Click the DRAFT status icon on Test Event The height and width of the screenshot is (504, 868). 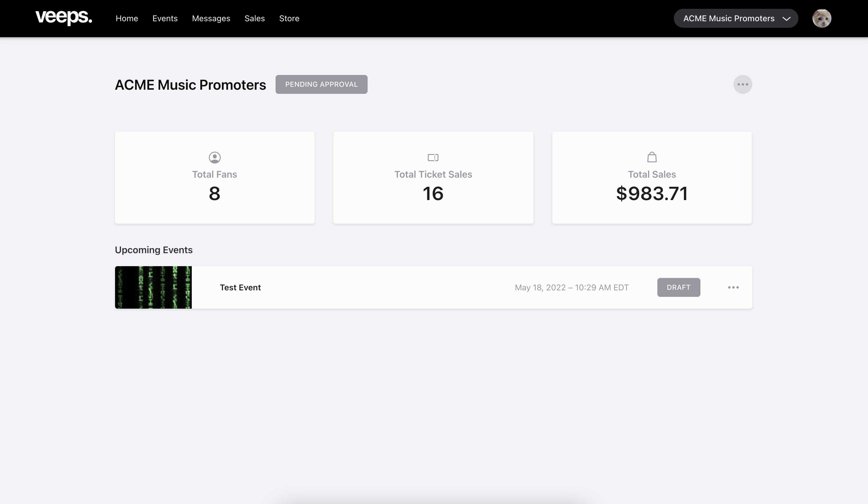point(679,287)
